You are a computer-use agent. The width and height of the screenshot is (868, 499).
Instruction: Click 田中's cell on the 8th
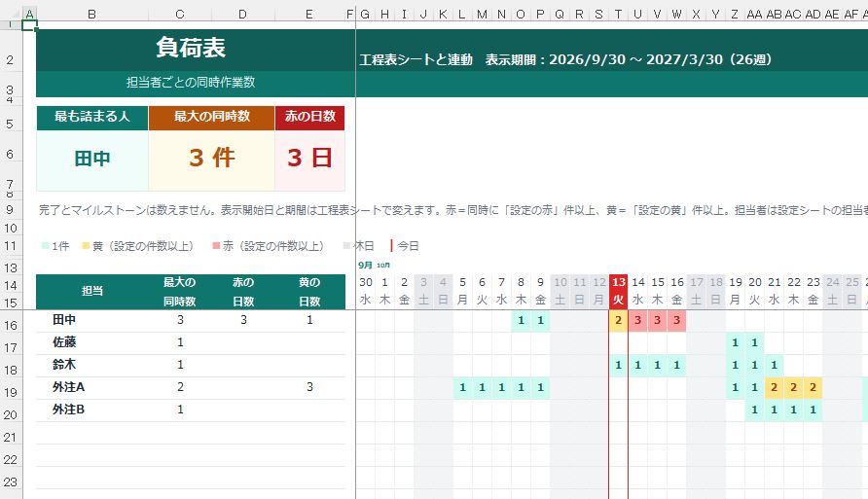click(x=521, y=320)
